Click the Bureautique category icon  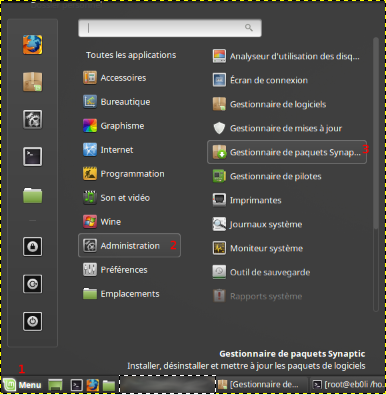(90, 102)
